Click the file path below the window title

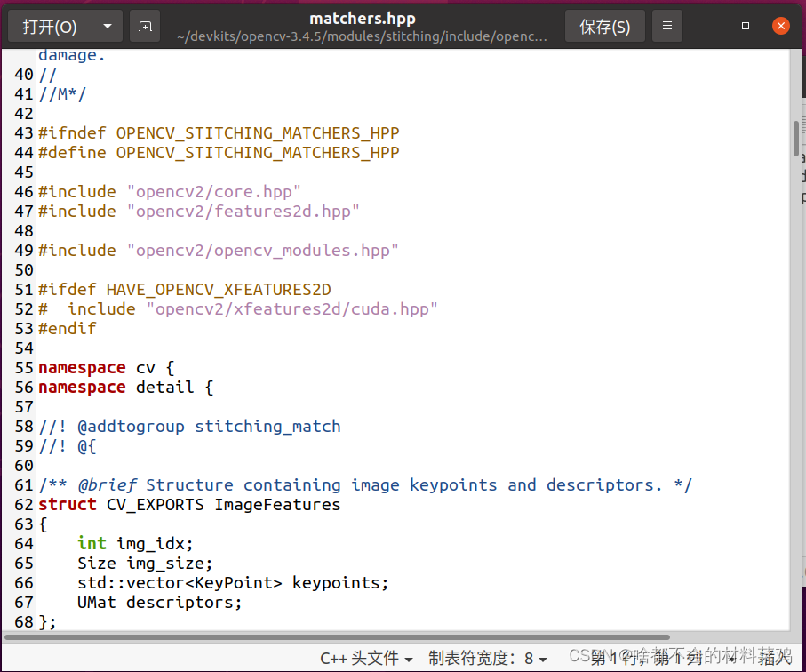[362, 37]
